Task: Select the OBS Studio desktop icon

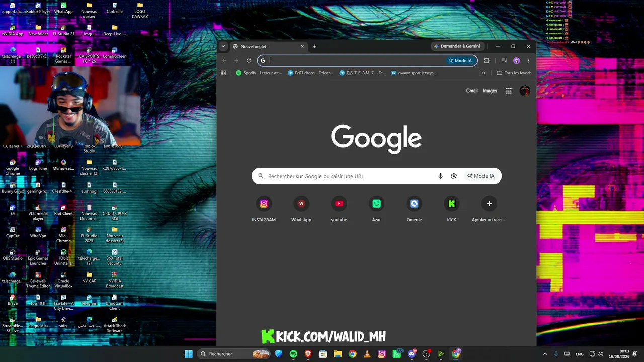Action: point(13,255)
